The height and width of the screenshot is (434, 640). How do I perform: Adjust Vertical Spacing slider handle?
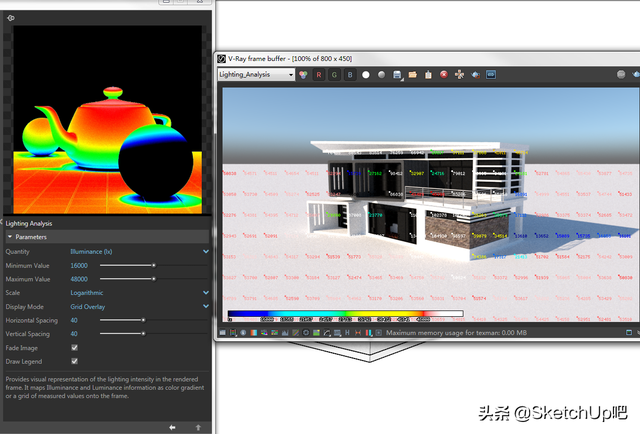pos(143,334)
